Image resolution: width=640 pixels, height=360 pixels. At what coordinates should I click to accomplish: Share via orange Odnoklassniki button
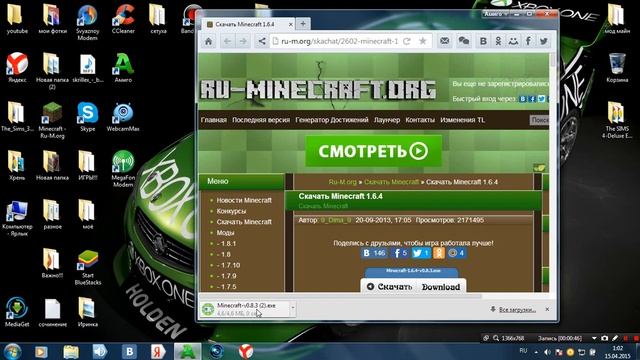coord(439,253)
